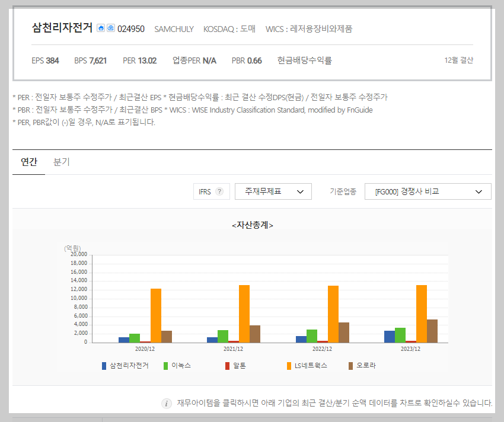Click PBR 0.66 value
The width and height of the screenshot is (504, 422).
tap(247, 60)
